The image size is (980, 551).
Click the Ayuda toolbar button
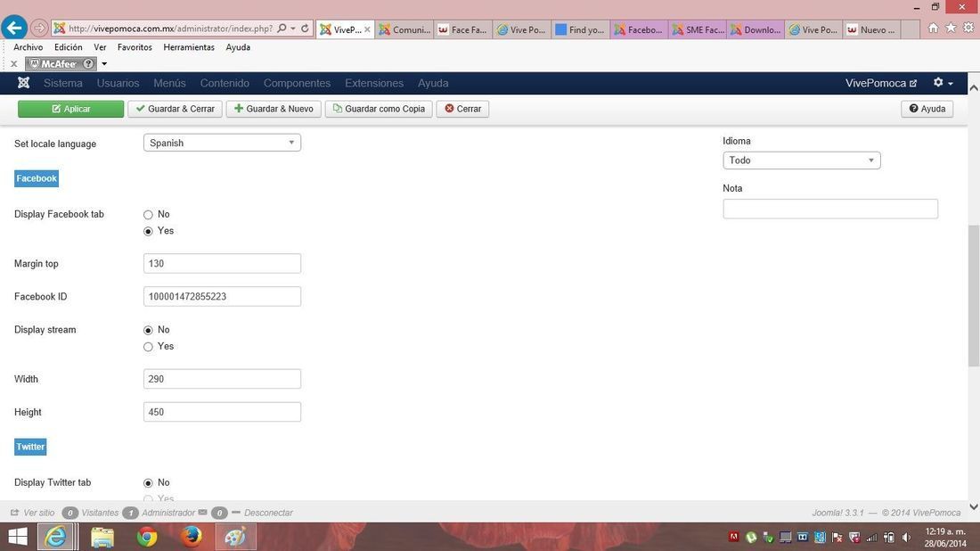tap(927, 109)
